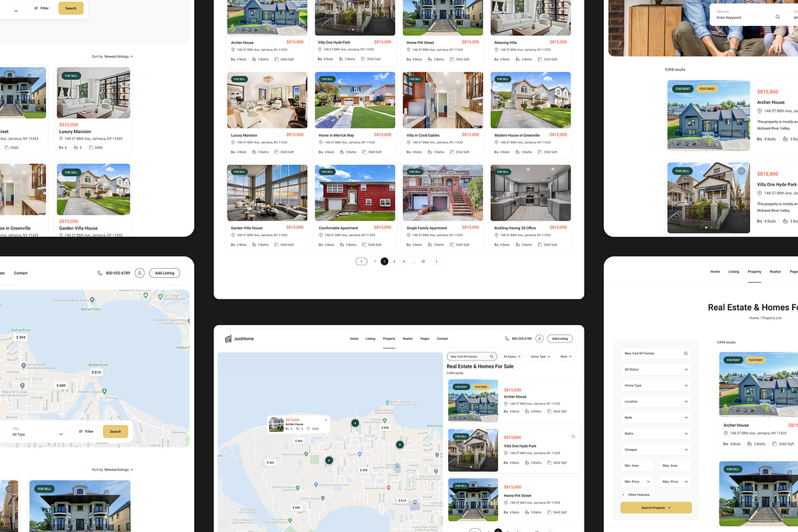The width and height of the screenshot is (798, 532).
Task: Open More dropdown in half-map filter bar
Action: (x=565, y=356)
